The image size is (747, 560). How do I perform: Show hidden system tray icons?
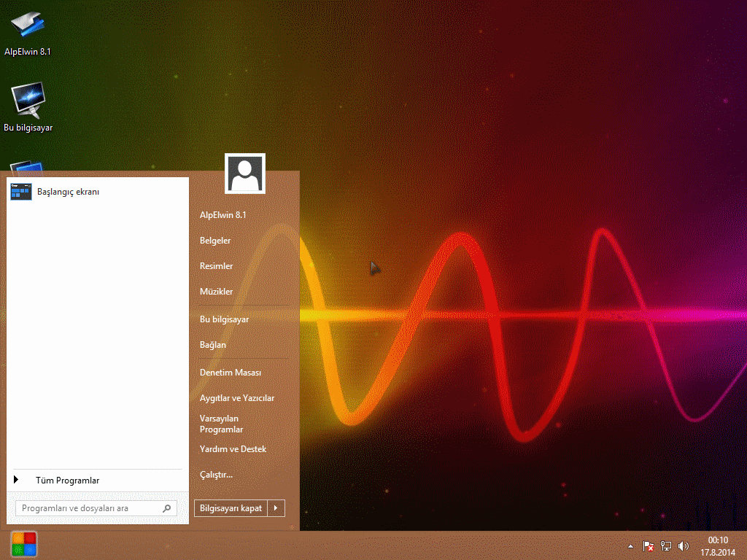click(x=630, y=546)
